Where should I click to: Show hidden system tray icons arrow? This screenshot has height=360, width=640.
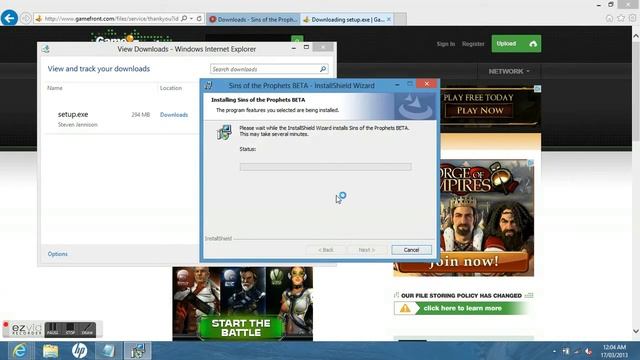point(554,351)
